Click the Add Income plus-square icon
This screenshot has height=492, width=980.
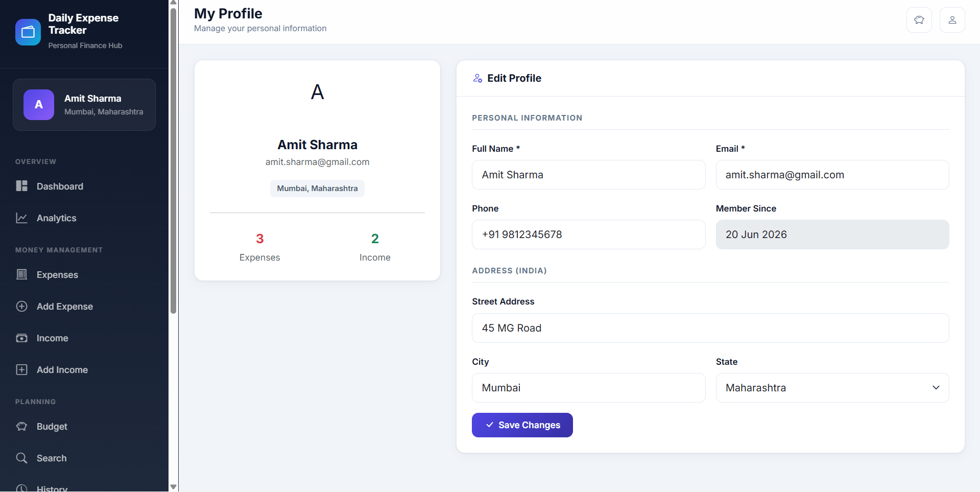point(21,369)
